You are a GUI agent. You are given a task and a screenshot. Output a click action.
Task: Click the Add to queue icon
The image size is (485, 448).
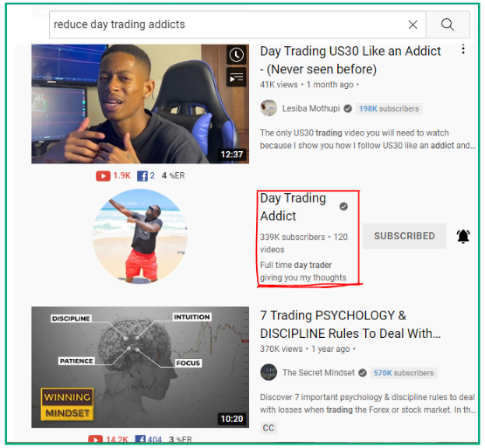(236, 78)
